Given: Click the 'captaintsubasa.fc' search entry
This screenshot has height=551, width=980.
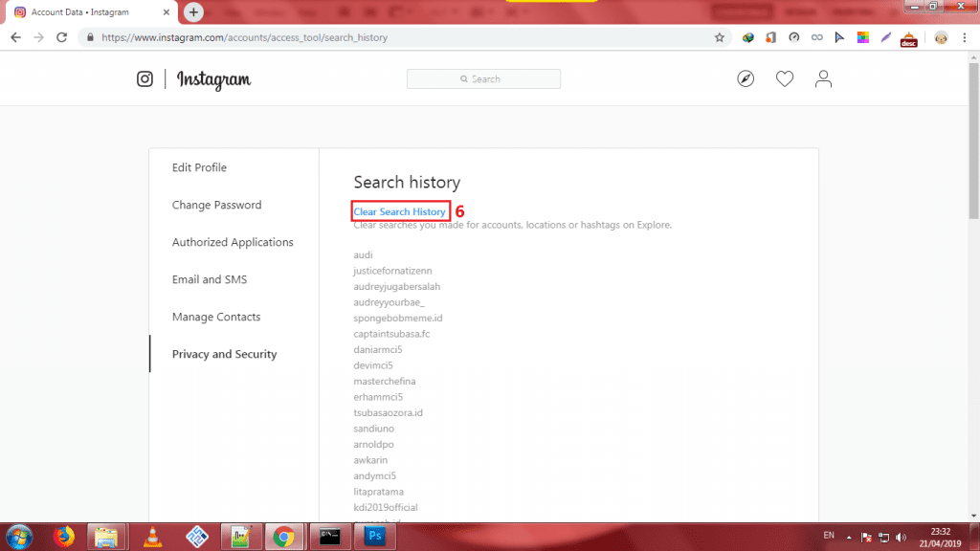Looking at the screenshot, I should point(391,334).
